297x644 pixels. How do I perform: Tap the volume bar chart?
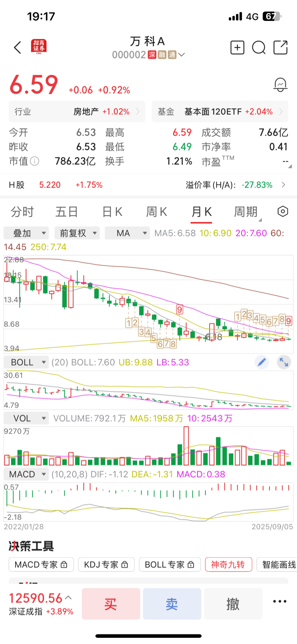pos(148,446)
